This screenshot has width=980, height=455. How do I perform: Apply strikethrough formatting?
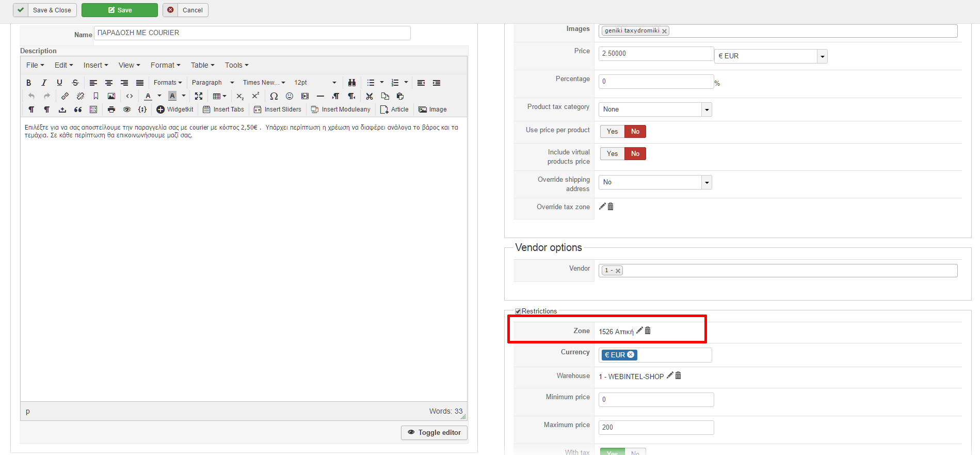[x=75, y=83]
